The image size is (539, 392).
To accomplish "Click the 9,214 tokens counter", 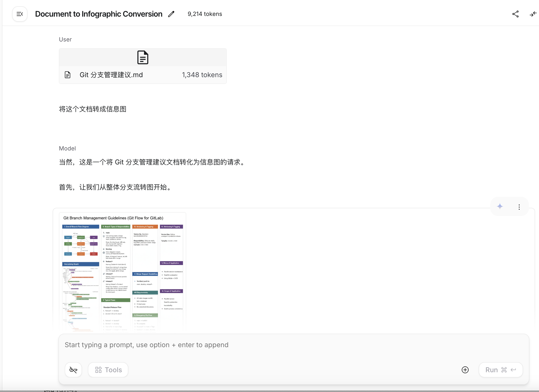I will [205, 14].
